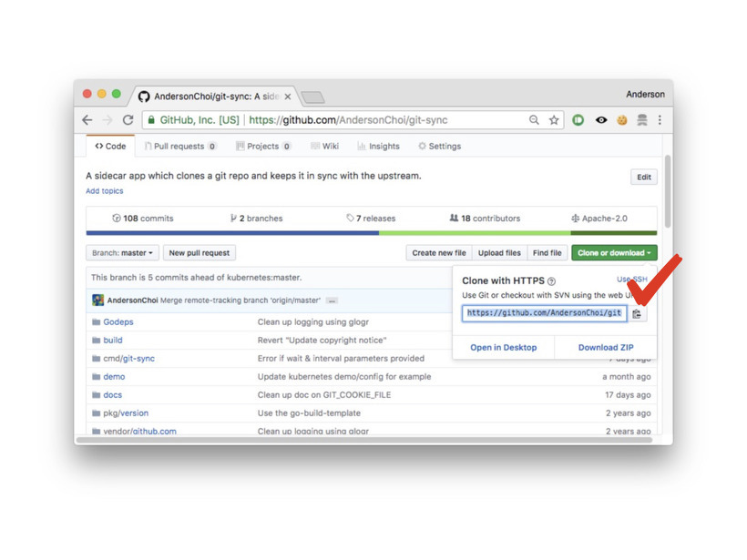Open the Pull requests tab
747x560 pixels.
point(181,147)
